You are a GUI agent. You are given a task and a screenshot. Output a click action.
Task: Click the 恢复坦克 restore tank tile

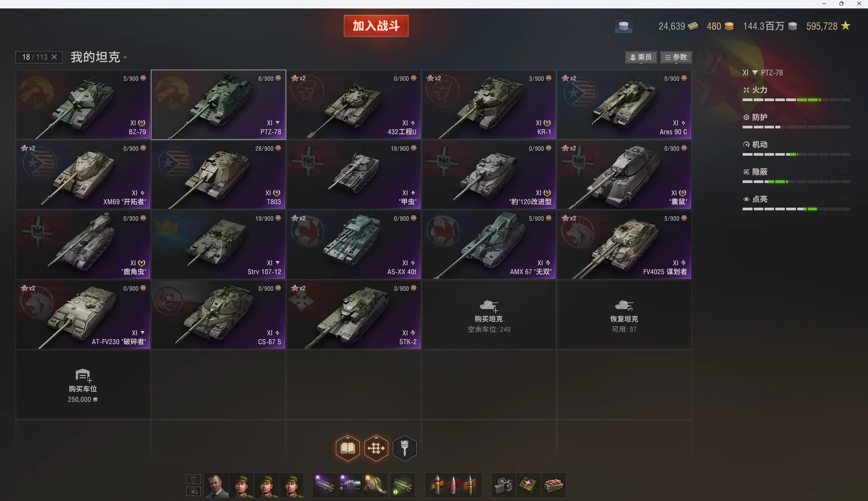tap(624, 315)
